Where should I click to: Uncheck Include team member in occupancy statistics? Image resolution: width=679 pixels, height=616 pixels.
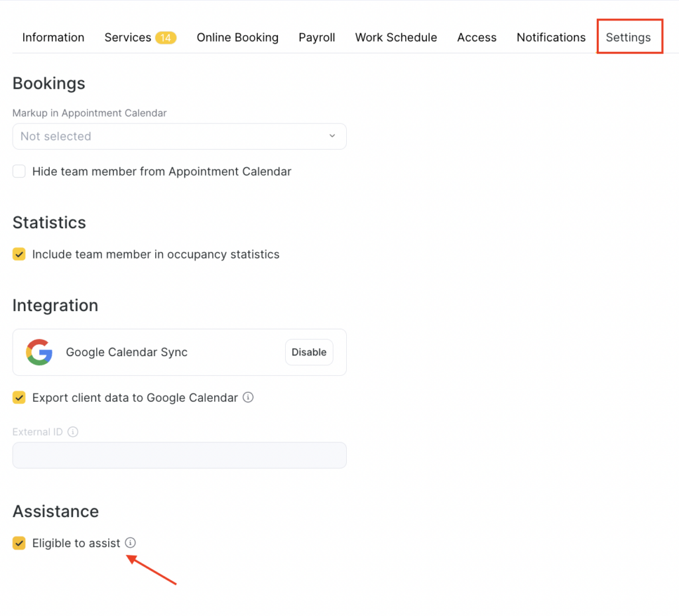pyautogui.click(x=19, y=255)
